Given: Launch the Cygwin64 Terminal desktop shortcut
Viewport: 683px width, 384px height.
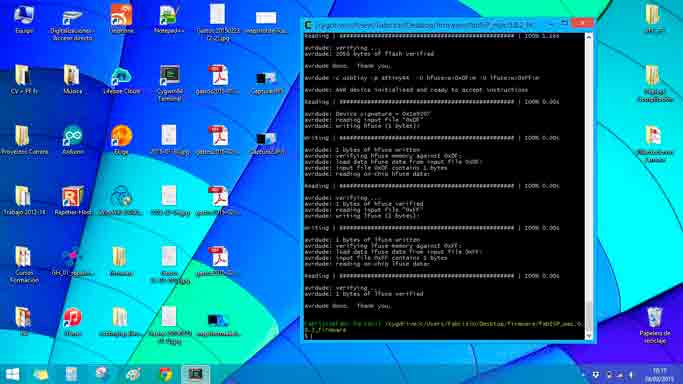Looking at the screenshot, I should [x=169, y=83].
